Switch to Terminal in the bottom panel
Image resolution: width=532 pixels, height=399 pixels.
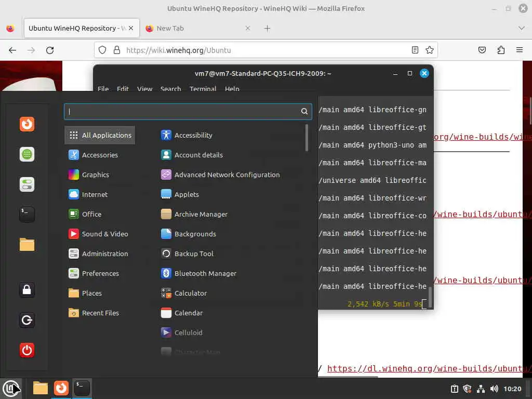pos(82,388)
